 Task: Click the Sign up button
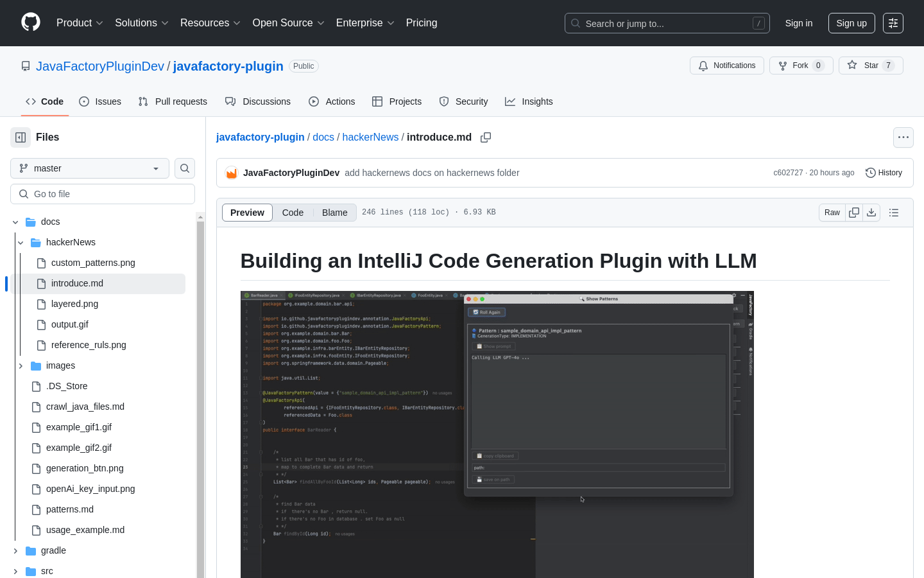pyautogui.click(x=851, y=23)
